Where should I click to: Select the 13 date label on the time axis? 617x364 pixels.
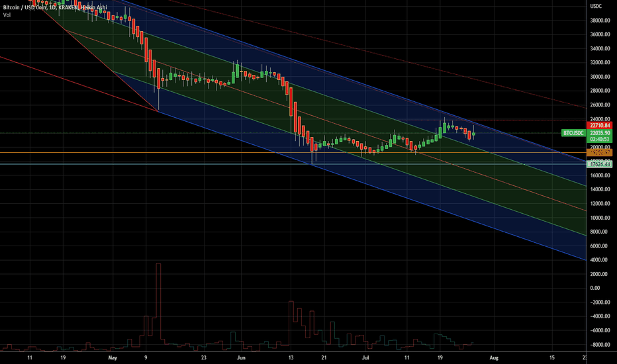(291, 357)
